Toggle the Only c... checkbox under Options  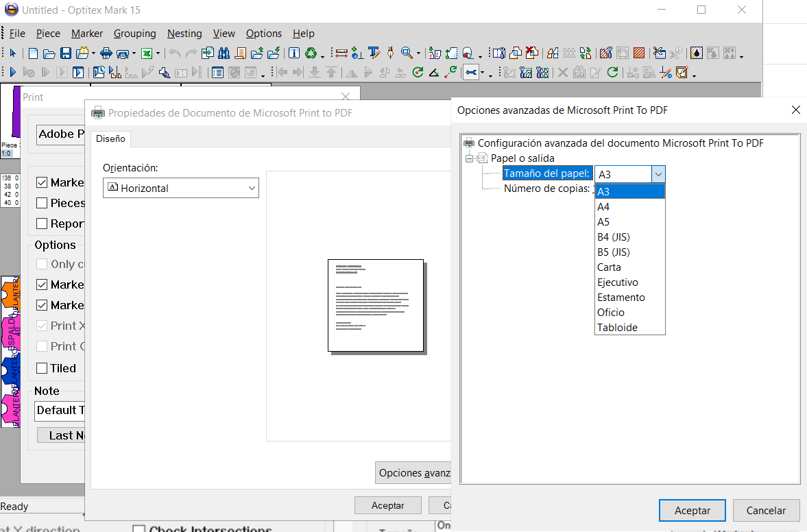click(43, 265)
